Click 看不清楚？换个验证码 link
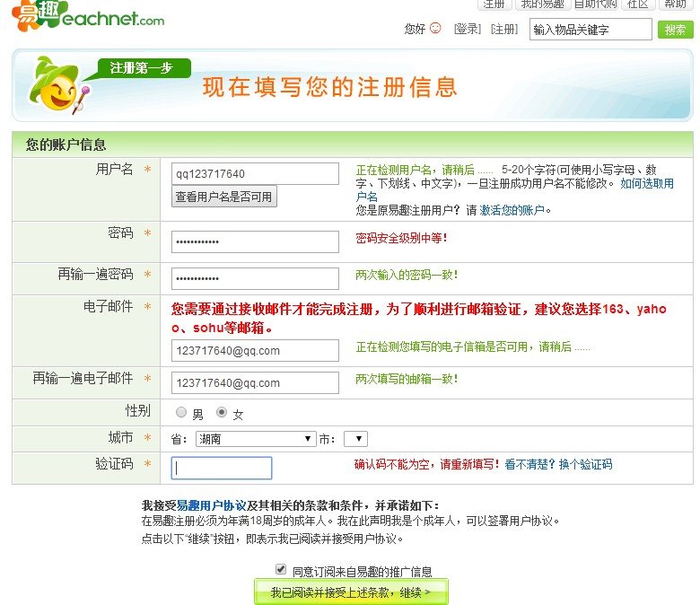Screen dimensions: 700x605 [558, 464]
